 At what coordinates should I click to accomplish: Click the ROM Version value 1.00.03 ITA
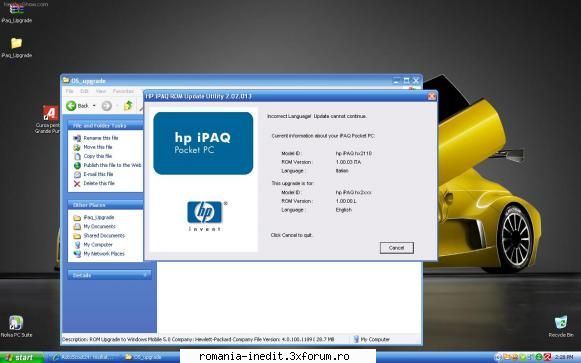pos(348,162)
